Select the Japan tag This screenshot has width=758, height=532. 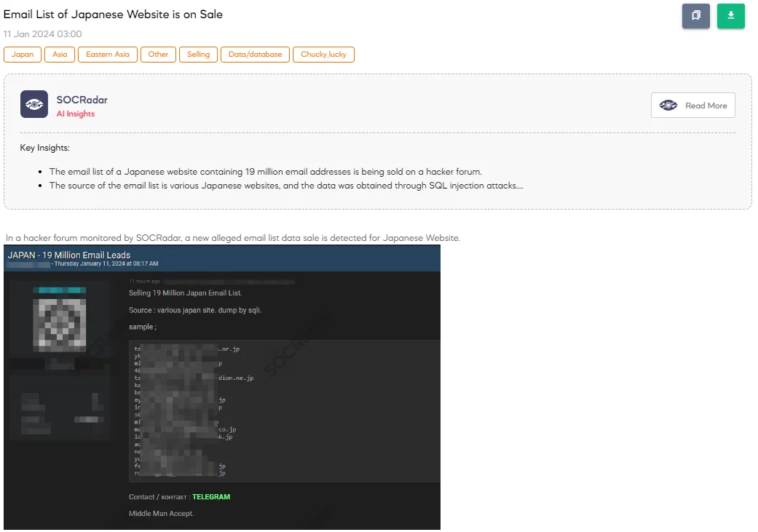point(23,55)
